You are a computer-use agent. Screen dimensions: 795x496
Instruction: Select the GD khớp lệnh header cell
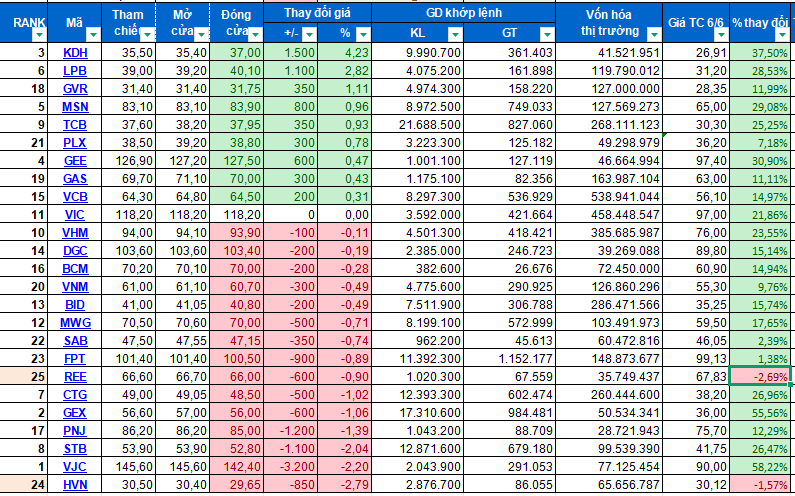pos(463,13)
